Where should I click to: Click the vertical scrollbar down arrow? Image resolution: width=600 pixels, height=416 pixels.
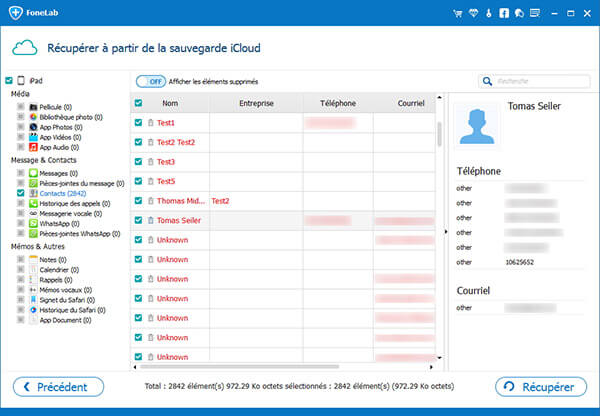[x=440, y=358]
